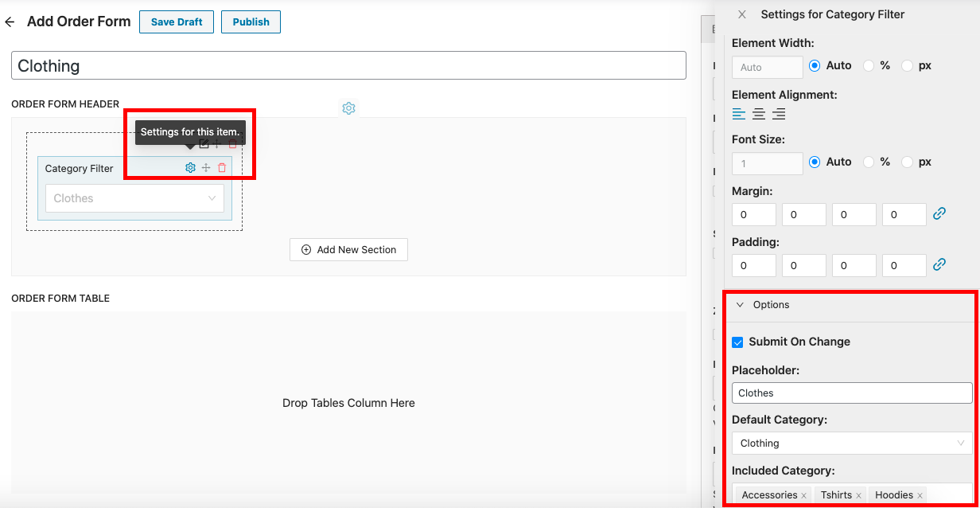Click the Placeholder text field
980x508 pixels.
(851, 393)
